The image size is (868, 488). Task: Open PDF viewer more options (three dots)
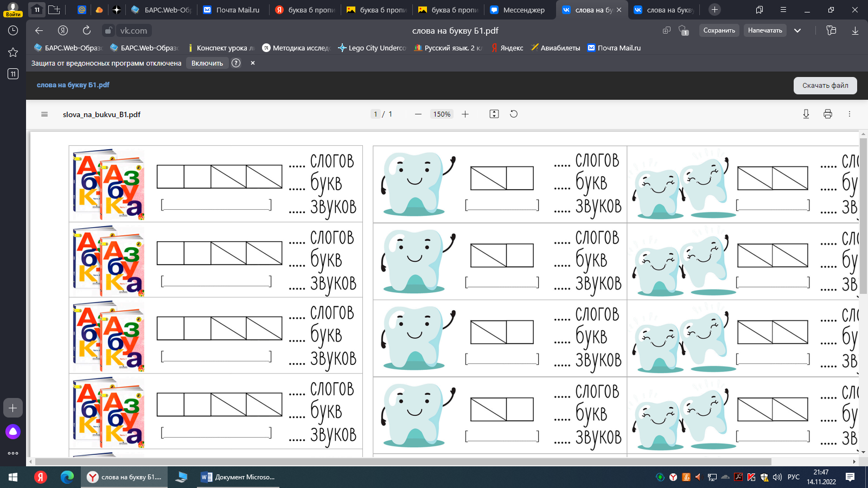(x=850, y=114)
